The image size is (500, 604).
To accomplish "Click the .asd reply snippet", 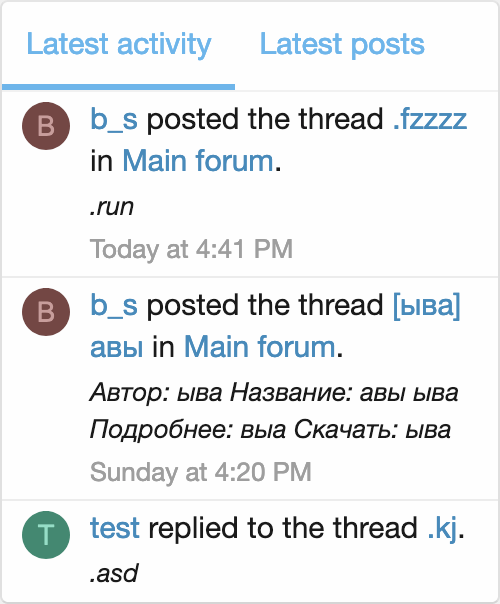I will coord(114,573).
